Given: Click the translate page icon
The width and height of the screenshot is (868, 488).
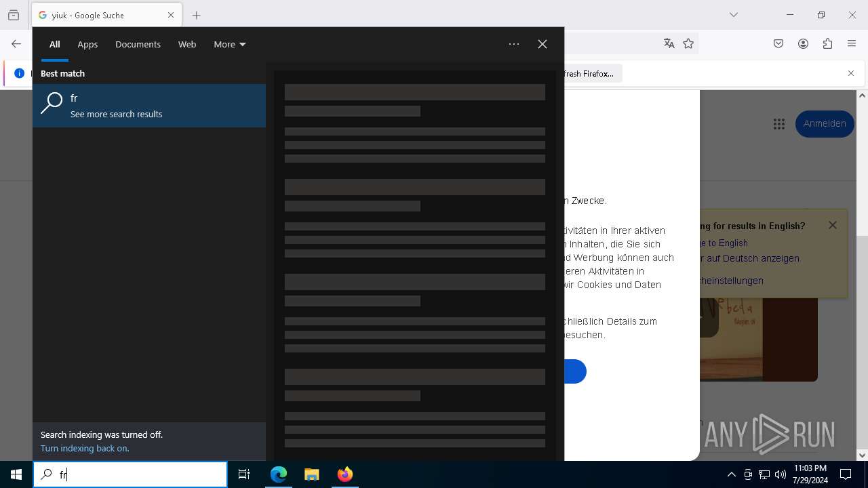Looking at the screenshot, I should (x=669, y=43).
